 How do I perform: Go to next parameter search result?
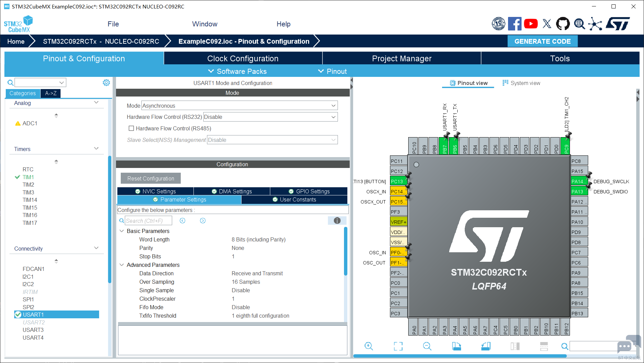click(x=203, y=221)
